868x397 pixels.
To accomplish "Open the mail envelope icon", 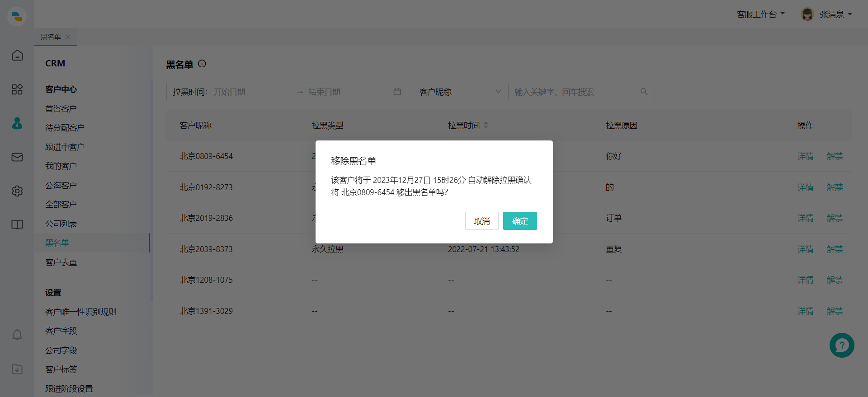I will coord(17,157).
